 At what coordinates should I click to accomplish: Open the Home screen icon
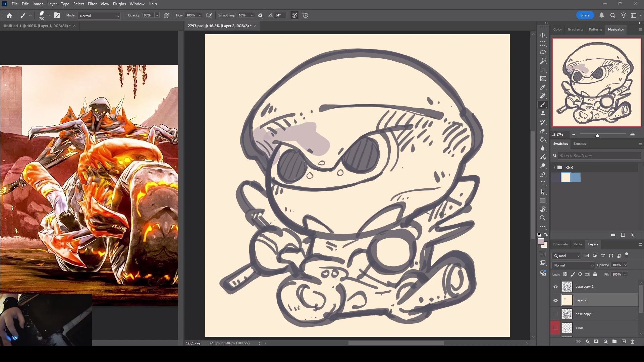pos(9,15)
